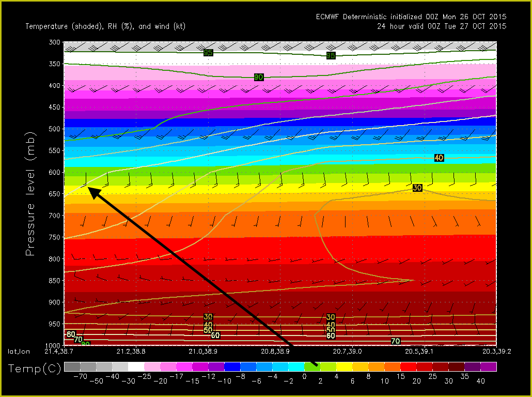
Task: Click the 500 pressure tick label
Action: [54, 129]
